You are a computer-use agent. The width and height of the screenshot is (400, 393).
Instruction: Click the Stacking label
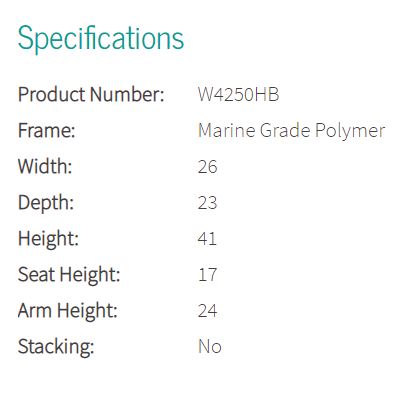(x=56, y=347)
